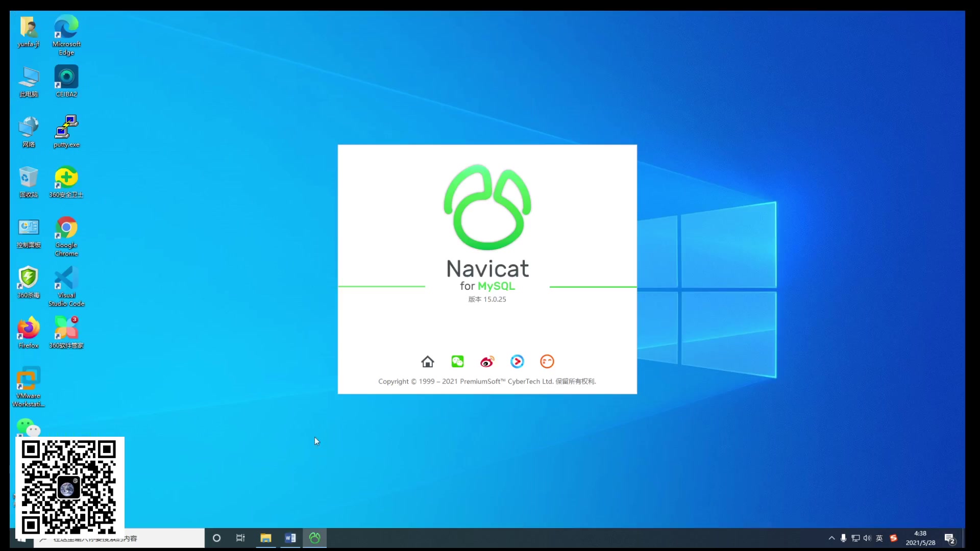Click the Cortana circle on the taskbar
The image size is (980, 551).
pos(216,538)
